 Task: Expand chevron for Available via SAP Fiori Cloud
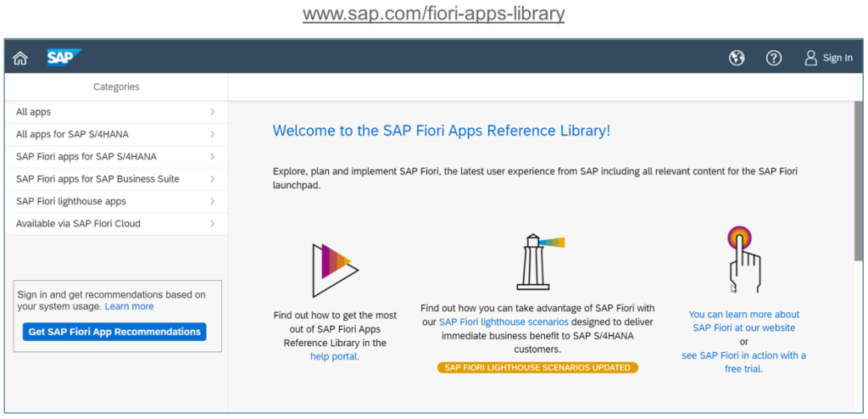213,224
